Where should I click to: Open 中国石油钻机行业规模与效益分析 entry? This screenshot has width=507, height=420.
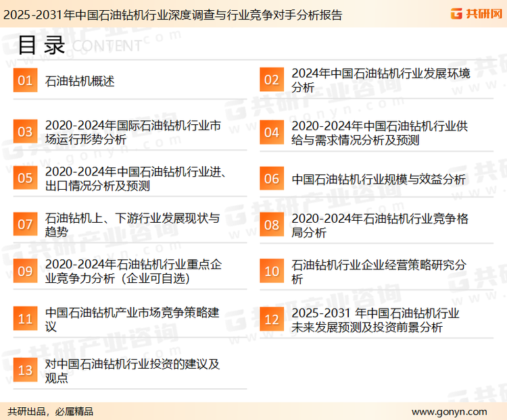379,179
